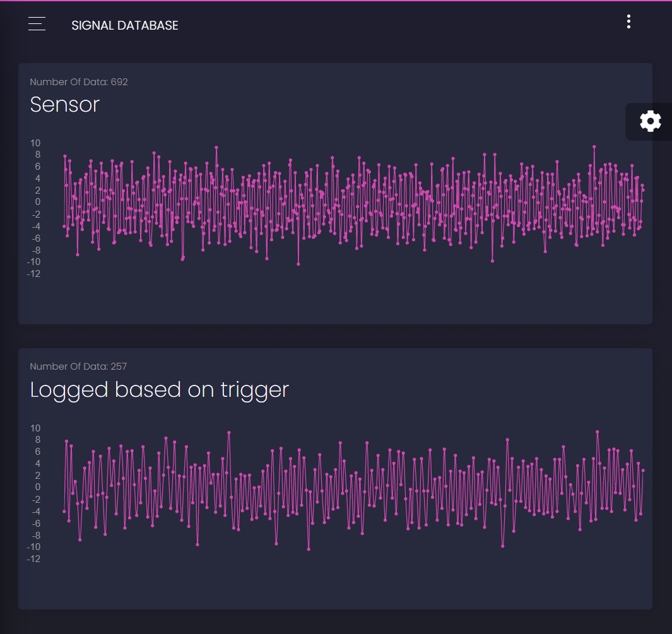The image size is (672, 634).
Task: Click the topmost dot of the kebab menu
Action: (x=628, y=16)
